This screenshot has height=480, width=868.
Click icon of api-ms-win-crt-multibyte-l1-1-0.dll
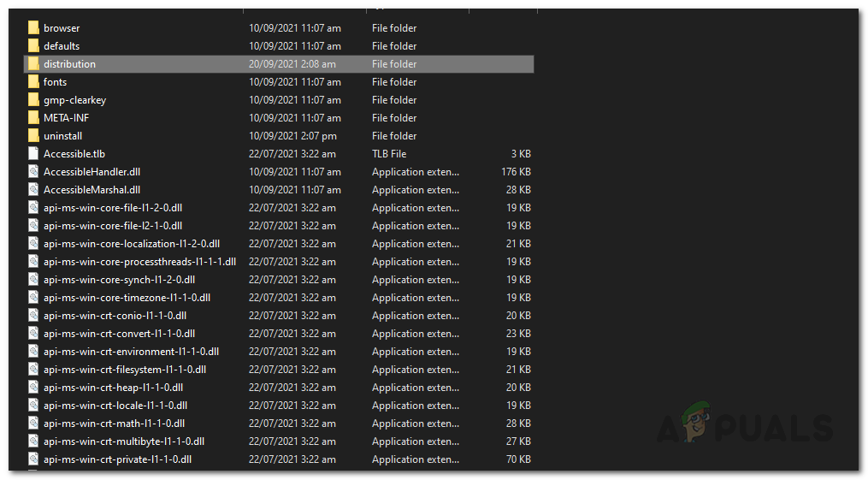click(33, 441)
